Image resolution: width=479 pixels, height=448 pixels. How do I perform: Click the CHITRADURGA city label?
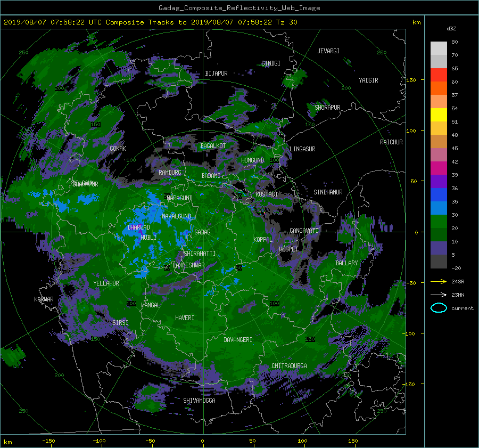[290, 366]
